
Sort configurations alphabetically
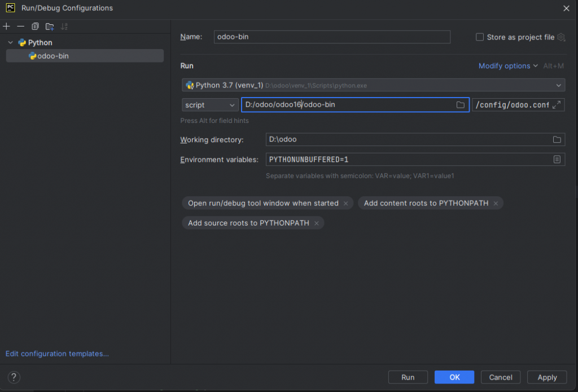pos(64,26)
